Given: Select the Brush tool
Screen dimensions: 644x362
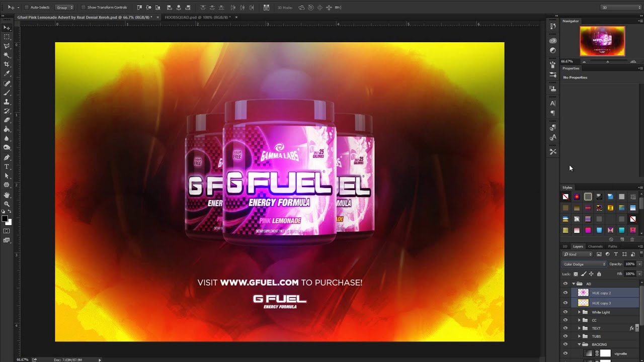Looking at the screenshot, I should 7,93.
